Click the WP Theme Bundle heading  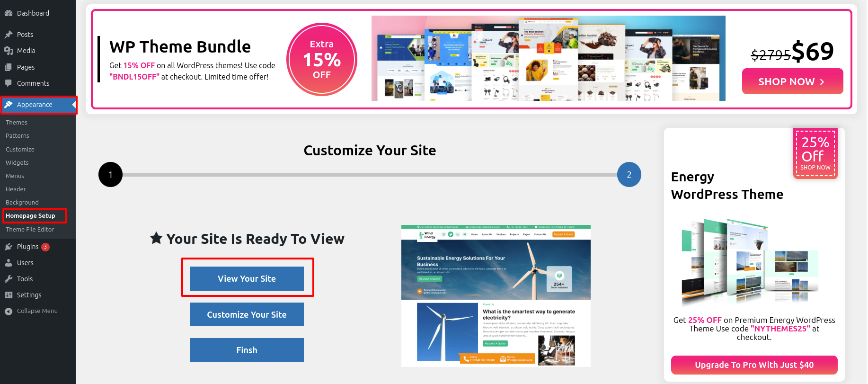[x=180, y=47]
